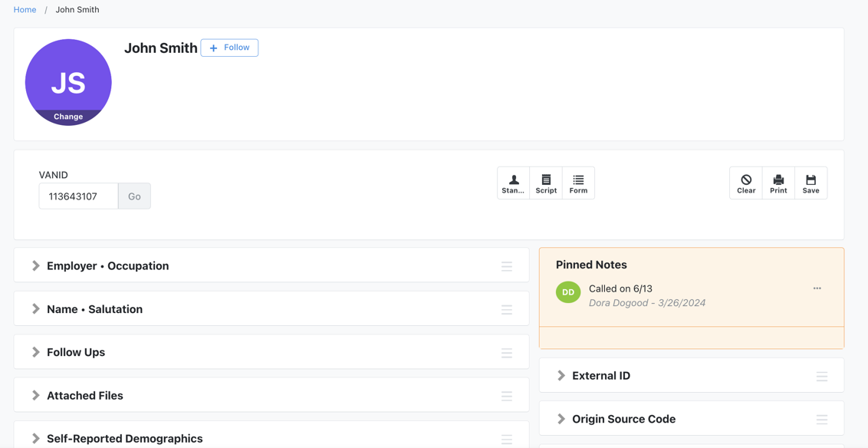Grab the drag handle on Employer • Occupation
The height and width of the screenshot is (448, 868).
click(507, 266)
